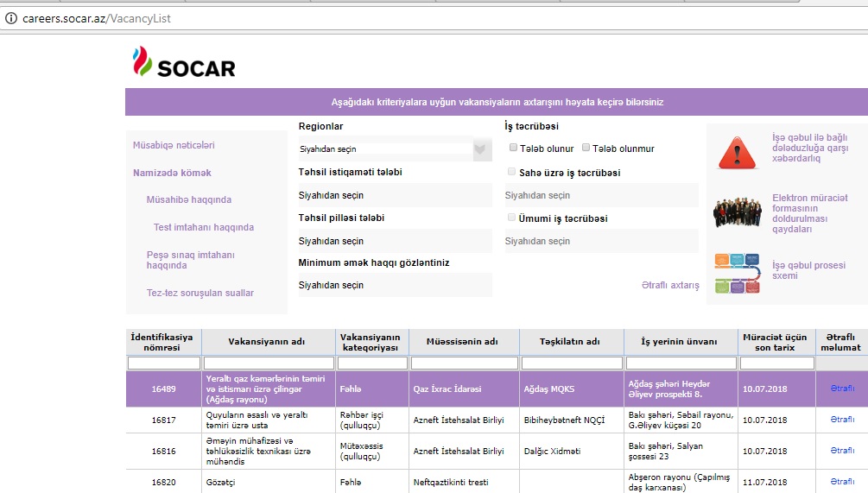Click filter box under Vakansiyanın adı
Image resolution: width=868 pixels, height=493 pixels.
(269, 363)
